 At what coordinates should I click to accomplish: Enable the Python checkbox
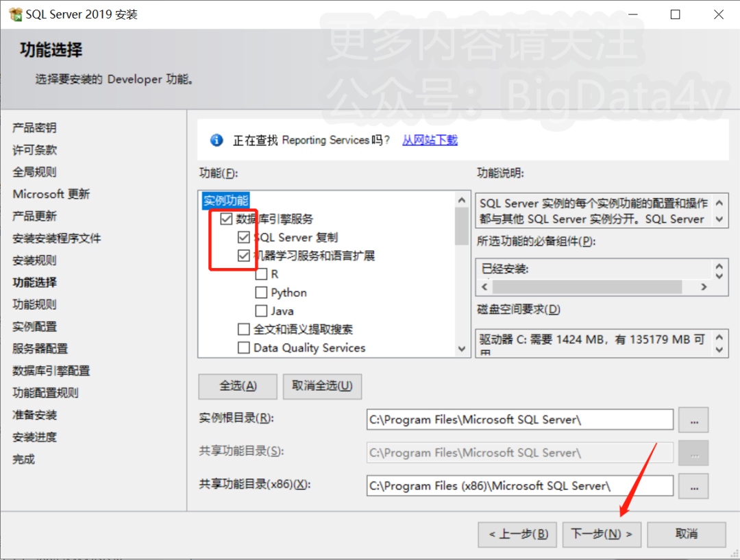click(x=261, y=292)
